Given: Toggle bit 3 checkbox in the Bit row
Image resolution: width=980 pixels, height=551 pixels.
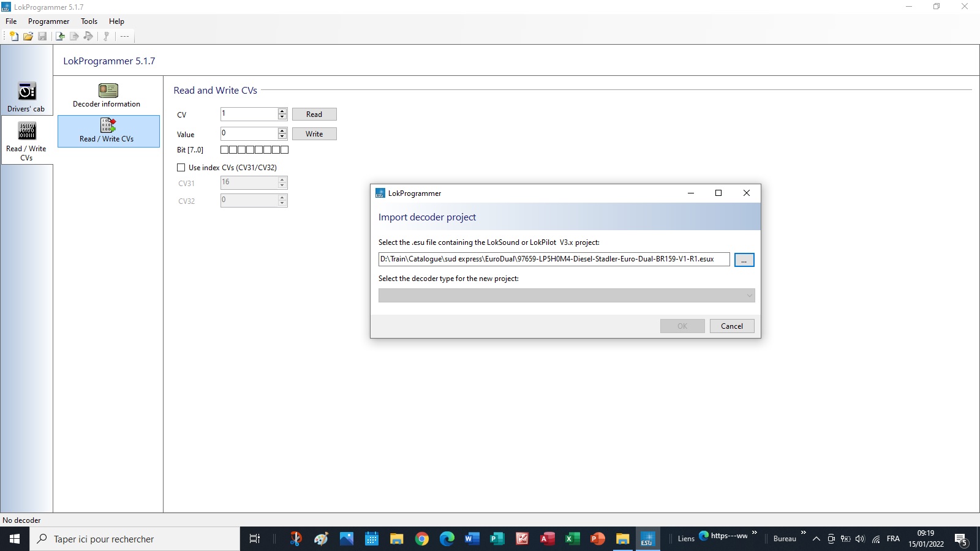Looking at the screenshot, I should (x=258, y=149).
